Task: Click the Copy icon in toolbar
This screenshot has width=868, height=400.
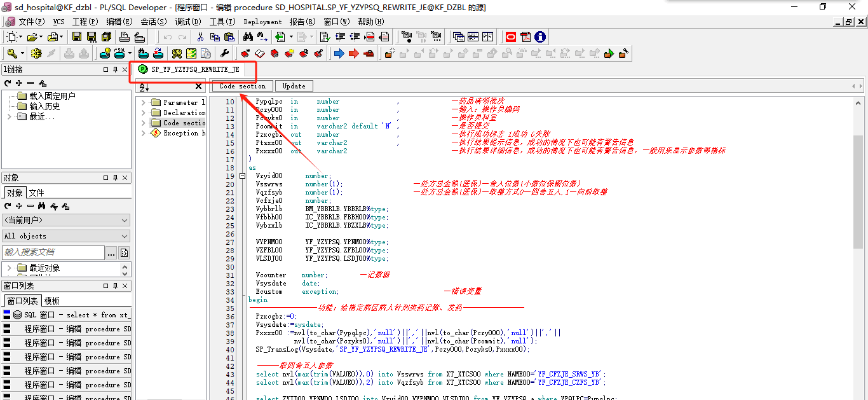Action: (215, 37)
